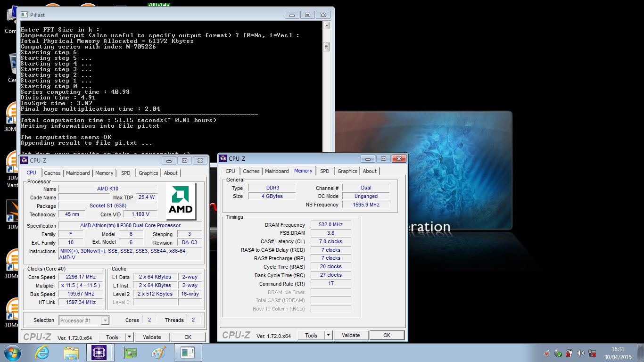
Task: Click NB Frequency value 1595.9 MHz
Action: (x=366, y=205)
